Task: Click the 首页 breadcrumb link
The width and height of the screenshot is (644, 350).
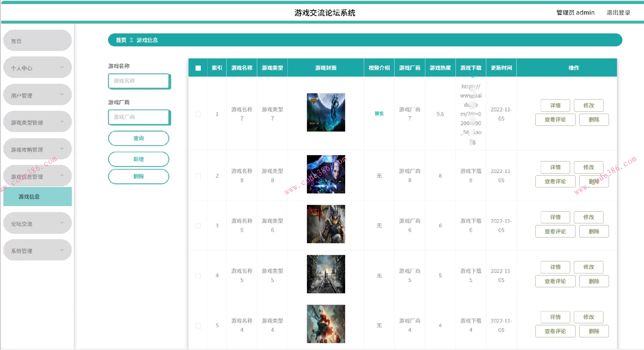Action: (x=121, y=40)
